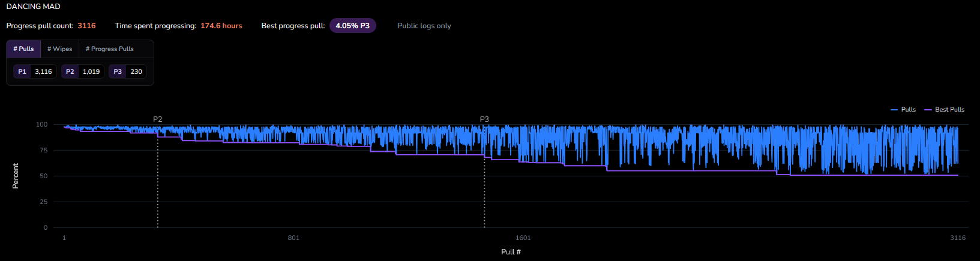Click the Percent y-axis title
980x261 pixels.
[x=16, y=176]
